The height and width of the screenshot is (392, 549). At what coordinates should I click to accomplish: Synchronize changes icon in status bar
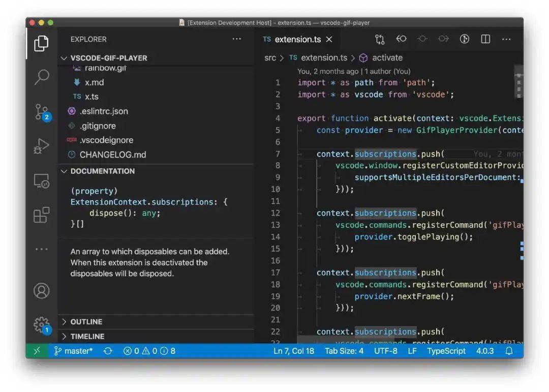108,351
